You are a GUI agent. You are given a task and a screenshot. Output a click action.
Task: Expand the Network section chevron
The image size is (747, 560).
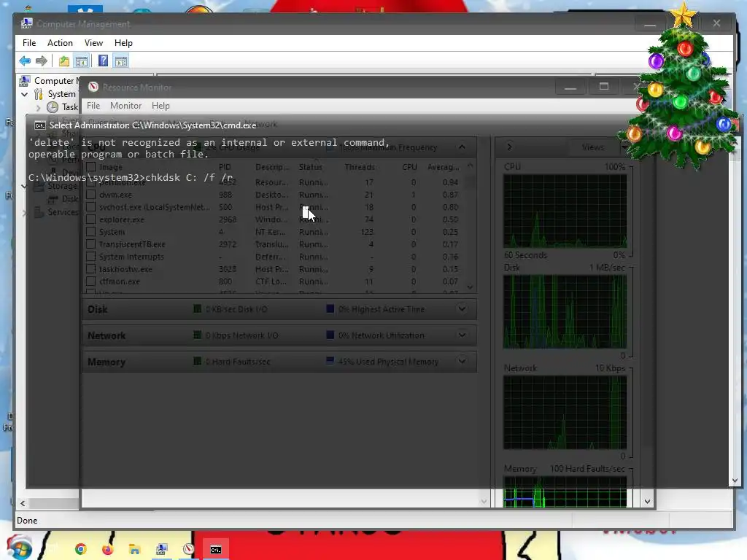[462, 335]
